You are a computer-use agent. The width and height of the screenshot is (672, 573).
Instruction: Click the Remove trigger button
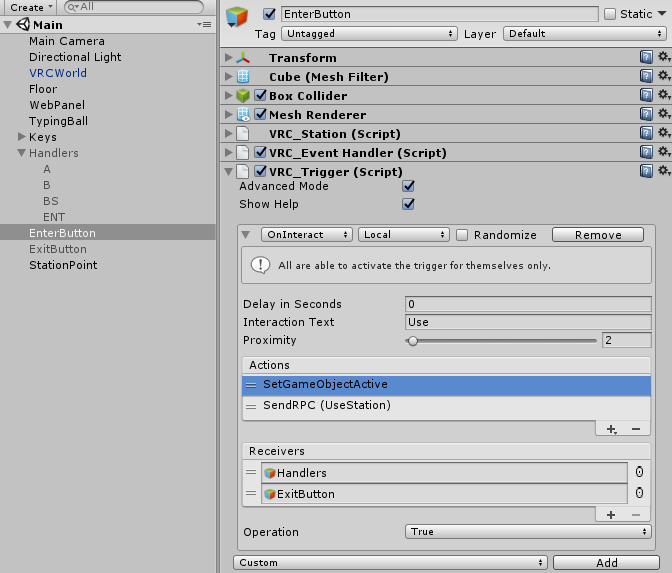coord(598,235)
